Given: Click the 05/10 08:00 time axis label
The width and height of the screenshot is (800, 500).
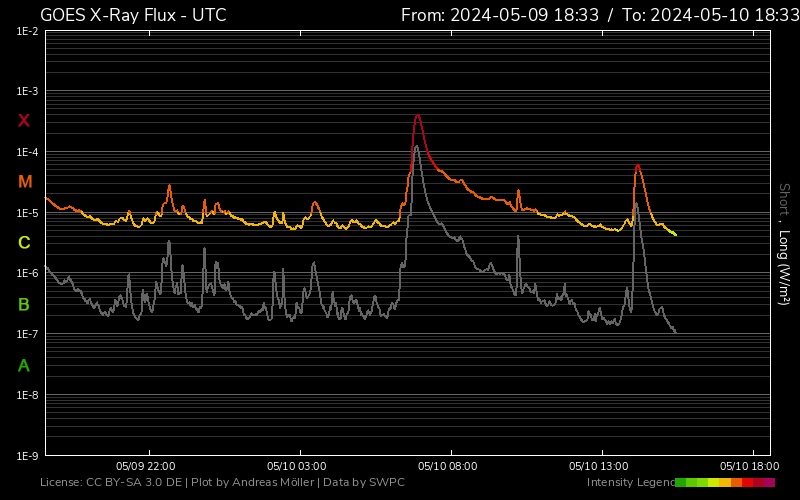Looking at the screenshot, I should [x=448, y=466].
